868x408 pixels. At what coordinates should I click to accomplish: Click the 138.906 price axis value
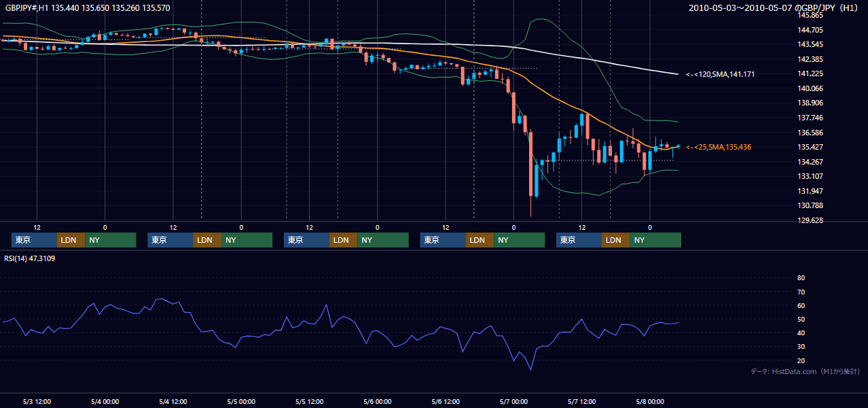tap(810, 103)
